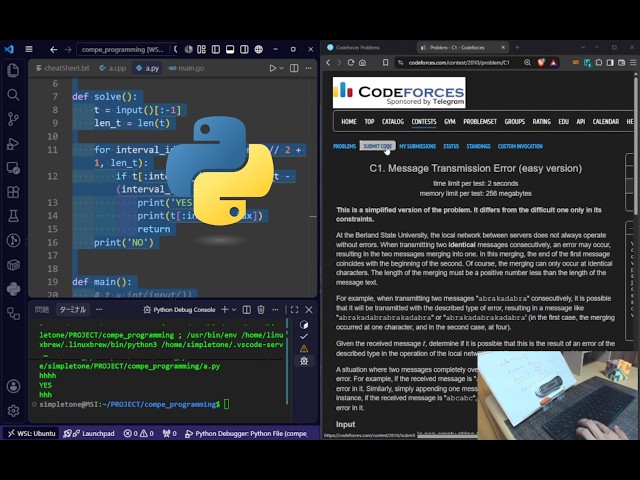Open the browser zoom magnifier icon

click(527, 62)
